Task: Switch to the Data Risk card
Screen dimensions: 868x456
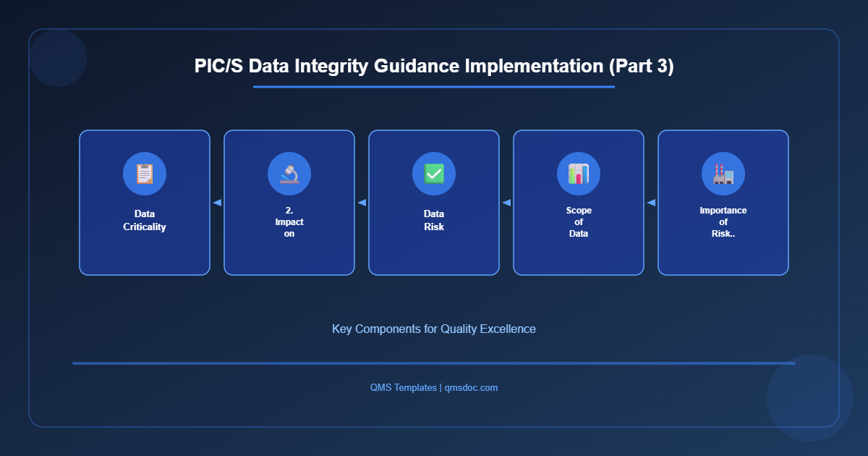Action: tap(433, 203)
